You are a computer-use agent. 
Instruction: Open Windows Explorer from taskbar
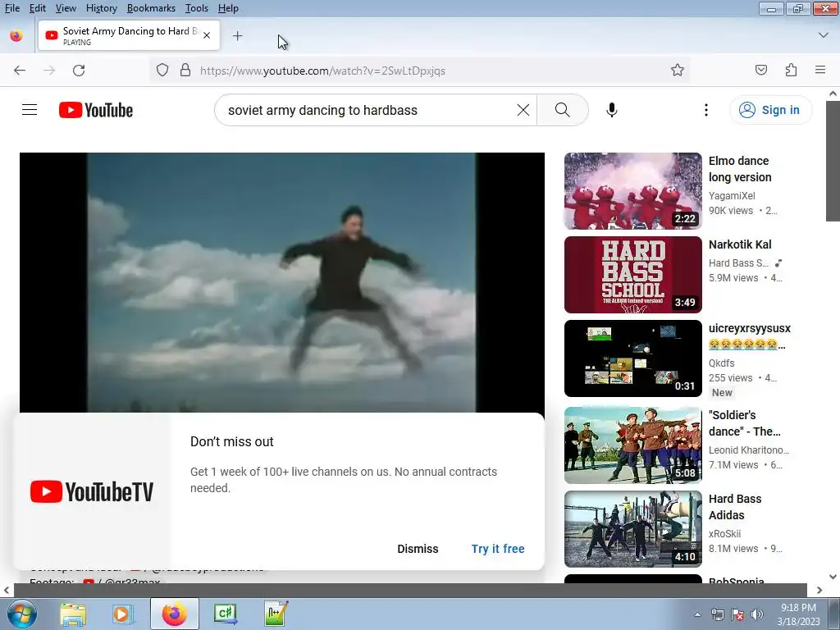point(73,614)
